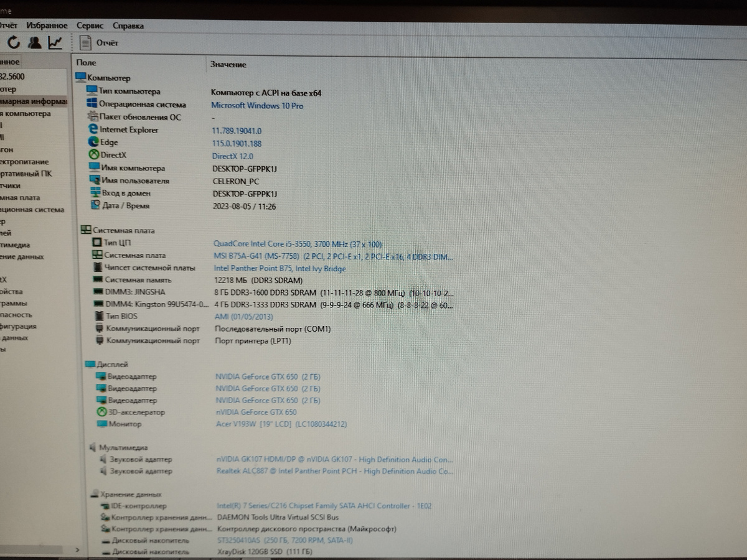The width and height of the screenshot is (747, 560).
Task: Select the Мультимедиа speaker icon
Action: pyautogui.click(x=92, y=447)
